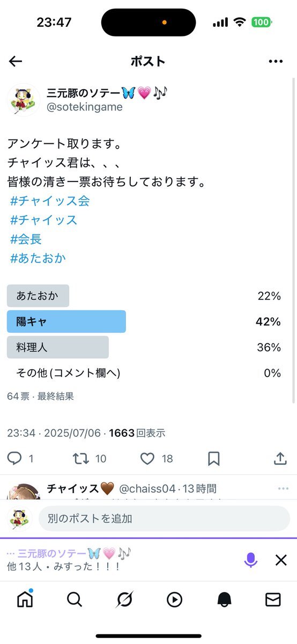
Task: Open the three-dot post options menu
Action: tap(276, 61)
